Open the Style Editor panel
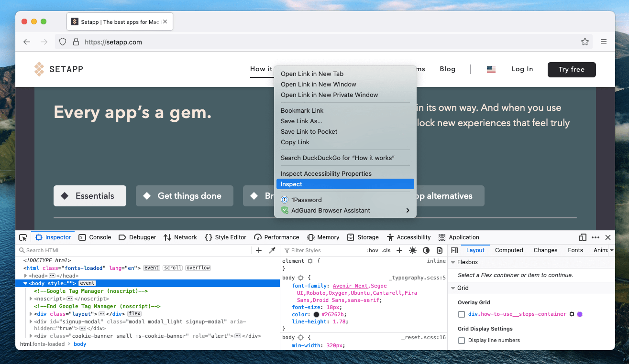 [225, 237]
